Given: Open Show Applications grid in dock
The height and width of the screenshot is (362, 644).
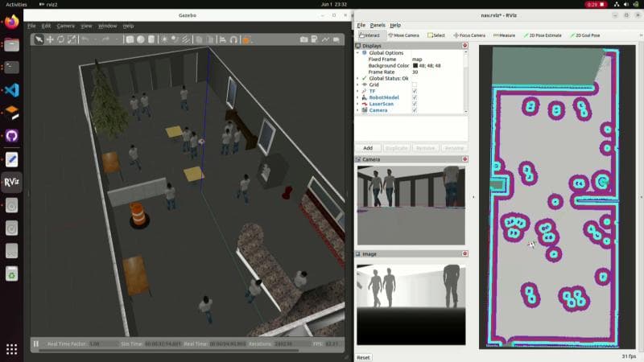Looking at the screenshot, I should pyautogui.click(x=11, y=349).
